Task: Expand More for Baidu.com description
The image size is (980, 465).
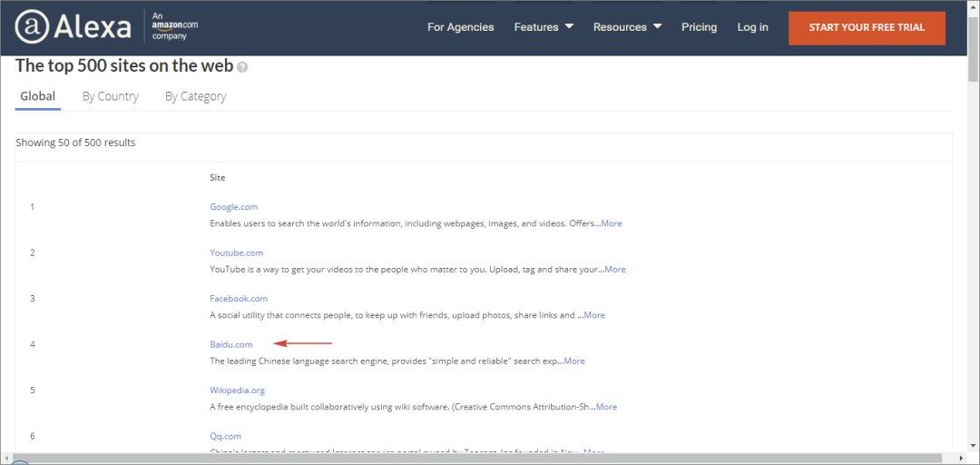Action: (574, 361)
